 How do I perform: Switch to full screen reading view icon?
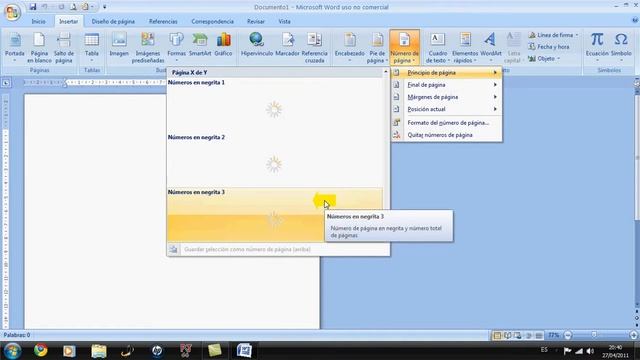coord(507,336)
